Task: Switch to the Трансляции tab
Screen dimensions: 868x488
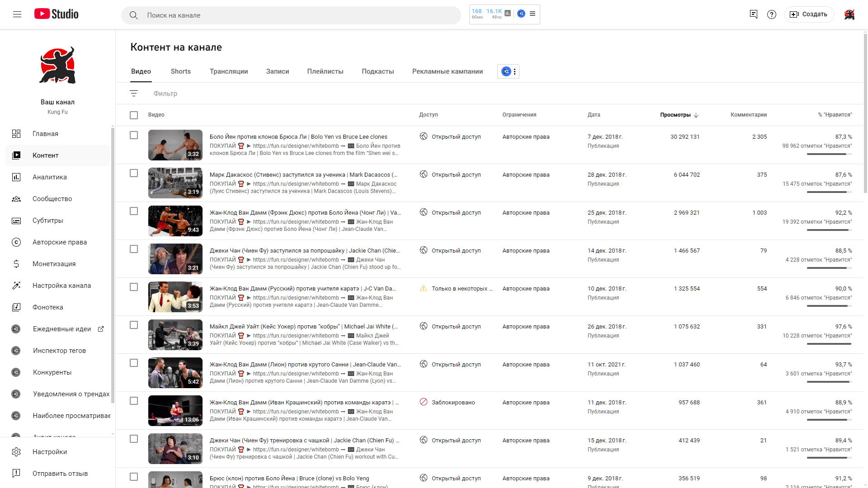Action: click(x=229, y=71)
